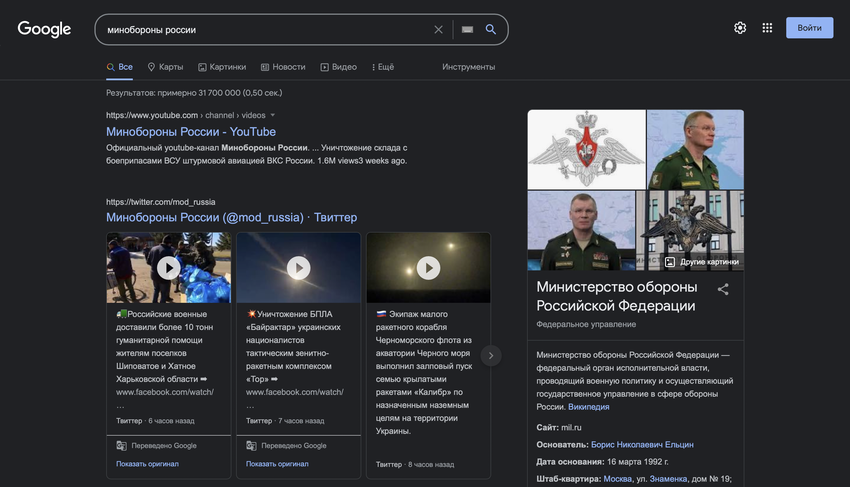Switch to the Новости tab
Viewport: 850px width, 487px height.
pyautogui.click(x=283, y=67)
